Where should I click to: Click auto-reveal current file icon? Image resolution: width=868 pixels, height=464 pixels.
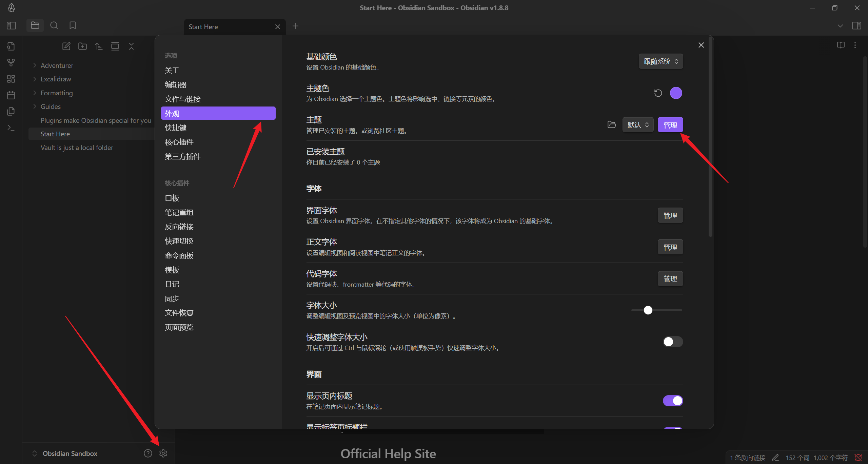click(115, 46)
